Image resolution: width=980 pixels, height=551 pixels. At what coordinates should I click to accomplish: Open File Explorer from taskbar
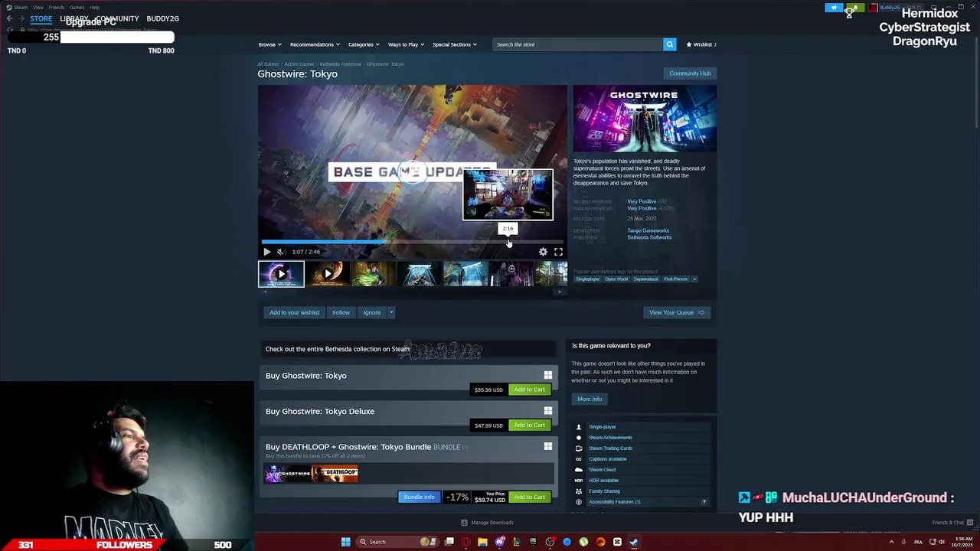coord(482,542)
